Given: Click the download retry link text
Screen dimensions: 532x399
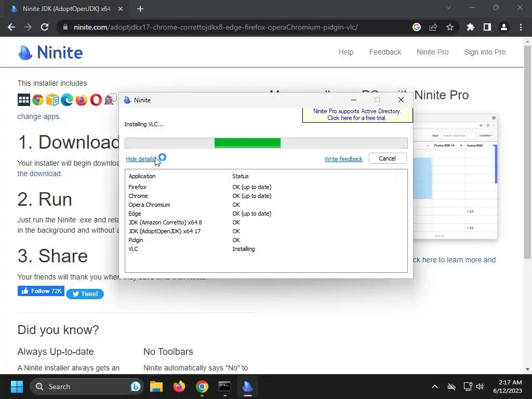Looking at the screenshot, I should [x=39, y=174].
